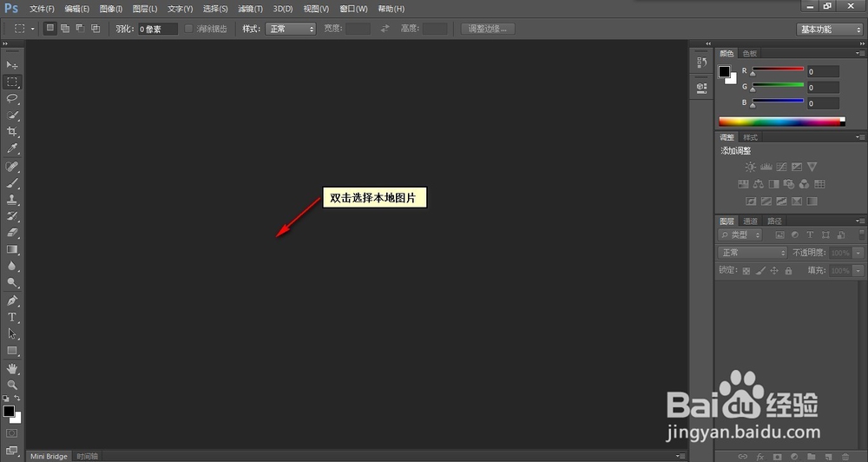Select the Rectangle shape tool
Screen dimensions: 868x462
[11, 351]
